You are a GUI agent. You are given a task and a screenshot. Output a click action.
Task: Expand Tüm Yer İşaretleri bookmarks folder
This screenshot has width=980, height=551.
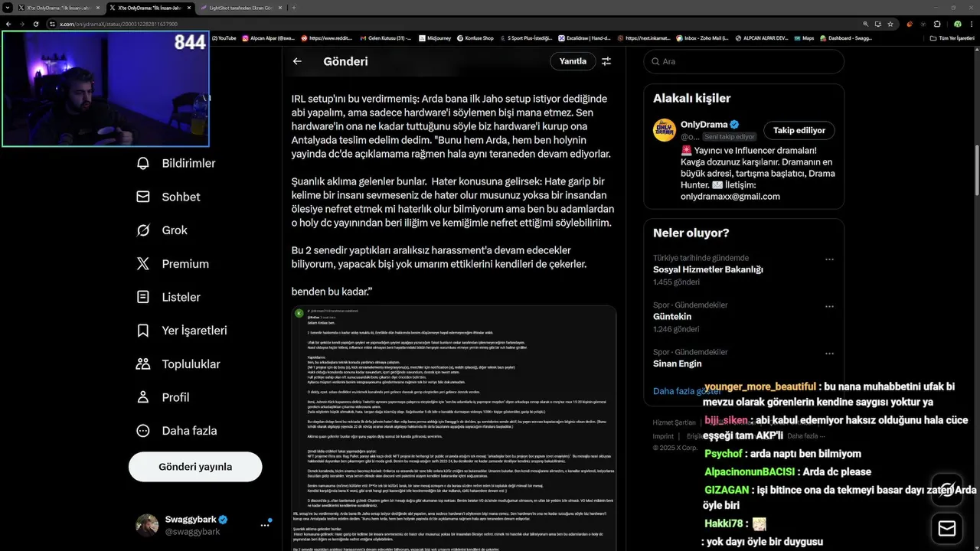[952, 38]
